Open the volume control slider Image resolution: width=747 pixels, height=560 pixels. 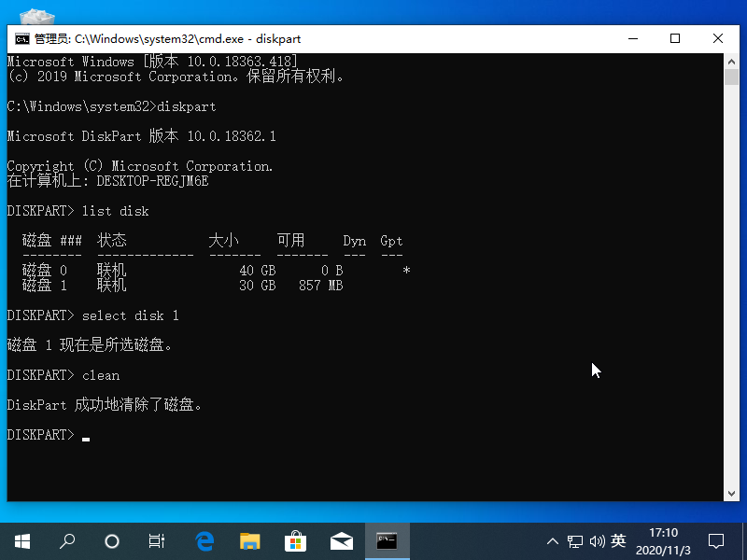click(x=597, y=541)
